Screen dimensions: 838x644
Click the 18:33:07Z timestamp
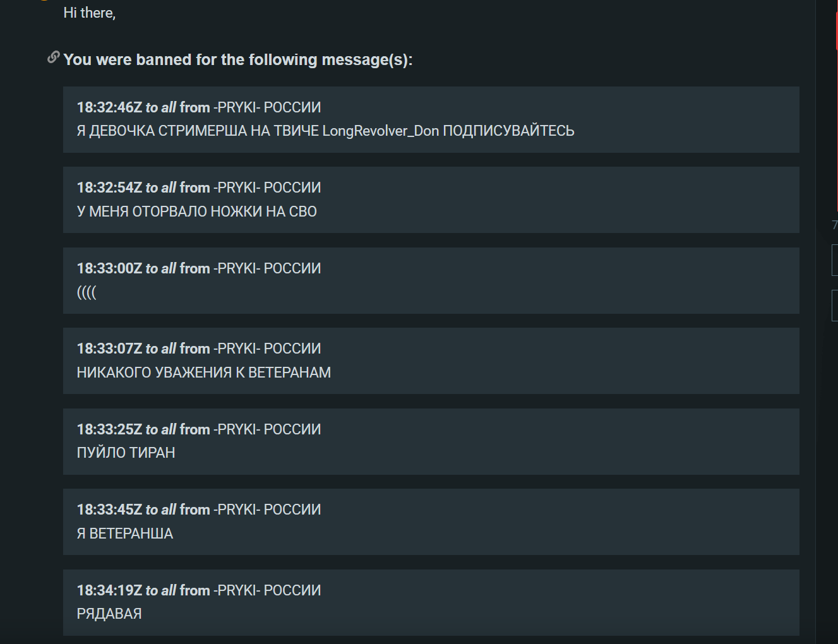pos(109,349)
